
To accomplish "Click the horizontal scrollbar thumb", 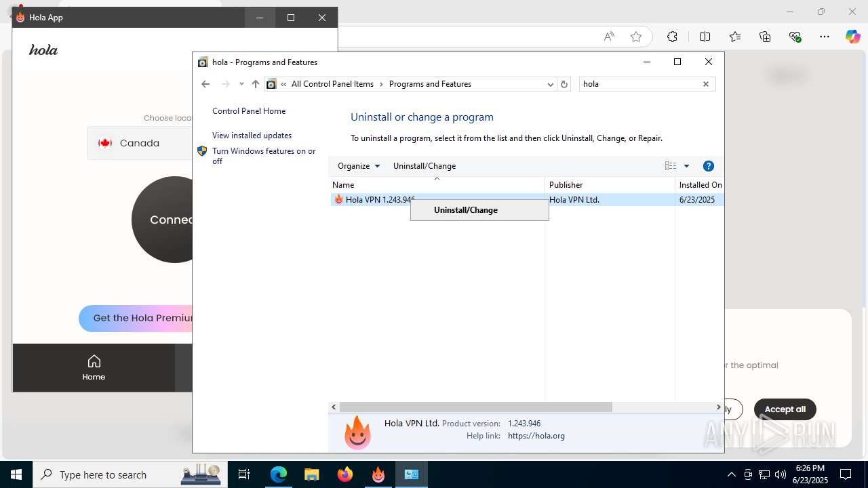I will pos(476,407).
